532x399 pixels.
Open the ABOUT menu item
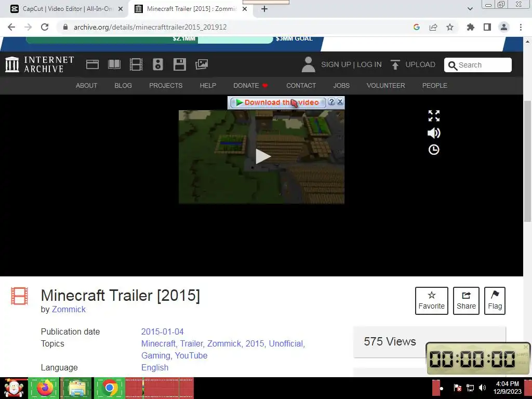87,86
